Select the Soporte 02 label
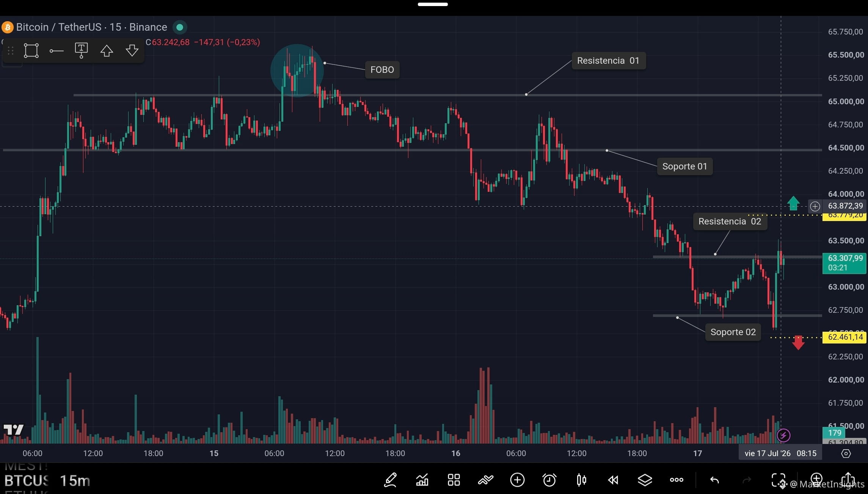Viewport: 868px width, 494px height. point(733,332)
